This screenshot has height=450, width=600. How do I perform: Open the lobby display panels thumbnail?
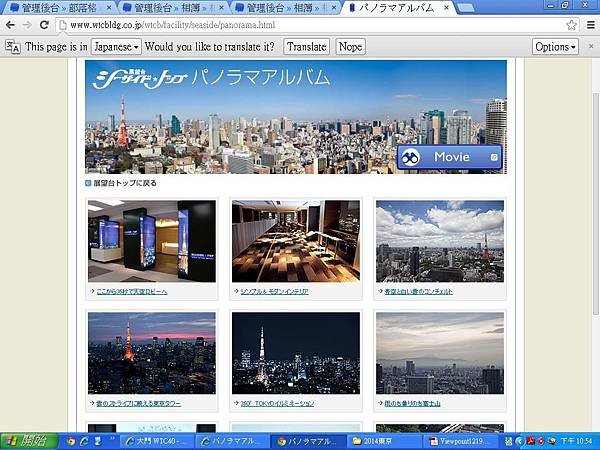(x=152, y=241)
